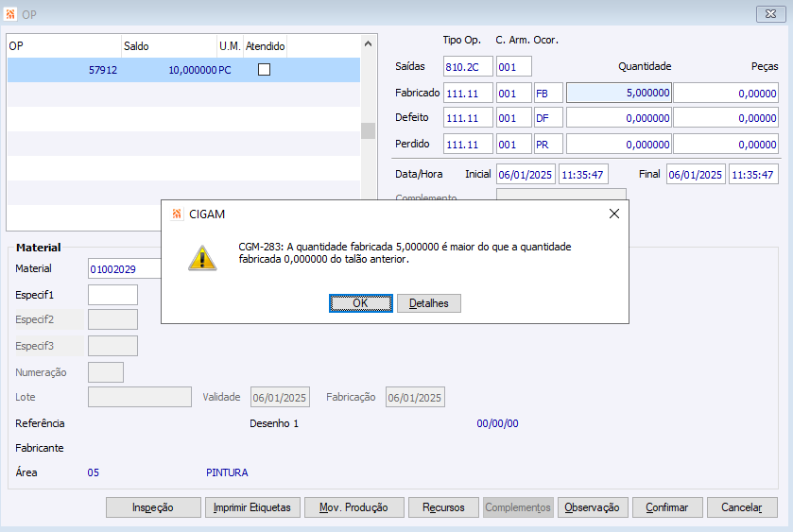Toggle the Atendido checkbox for OP 57912
793x532 pixels.
(x=264, y=69)
